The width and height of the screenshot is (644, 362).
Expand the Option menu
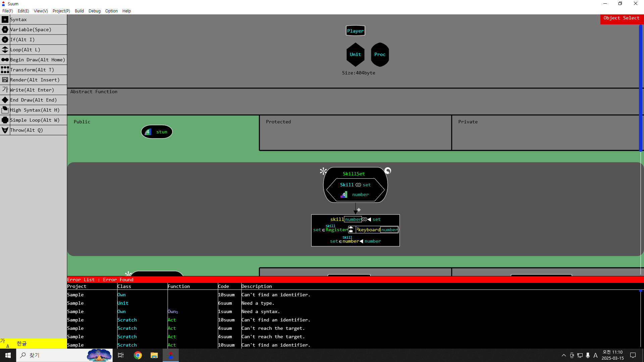pyautogui.click(x=111, y=11)
